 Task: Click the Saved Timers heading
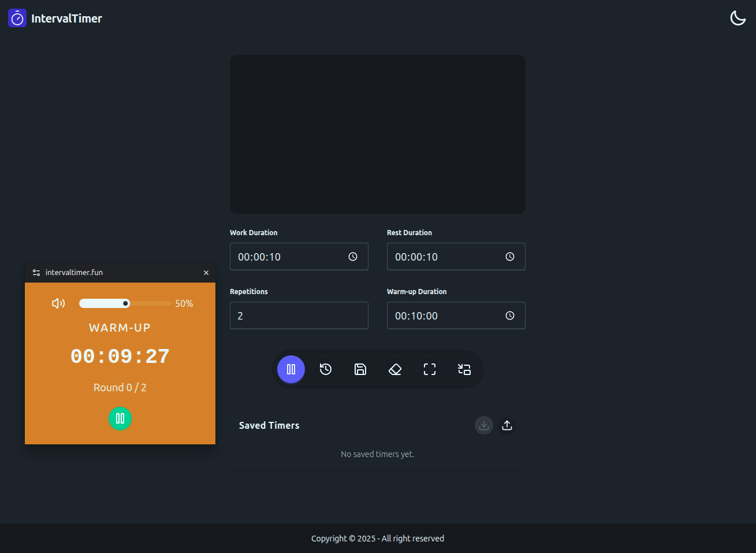(269, 425)
